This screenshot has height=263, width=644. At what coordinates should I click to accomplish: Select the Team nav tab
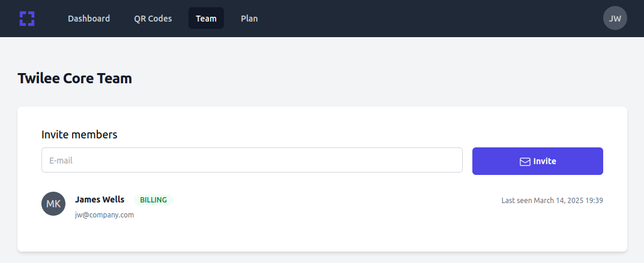pyautogui.click(x=206, y=19)
